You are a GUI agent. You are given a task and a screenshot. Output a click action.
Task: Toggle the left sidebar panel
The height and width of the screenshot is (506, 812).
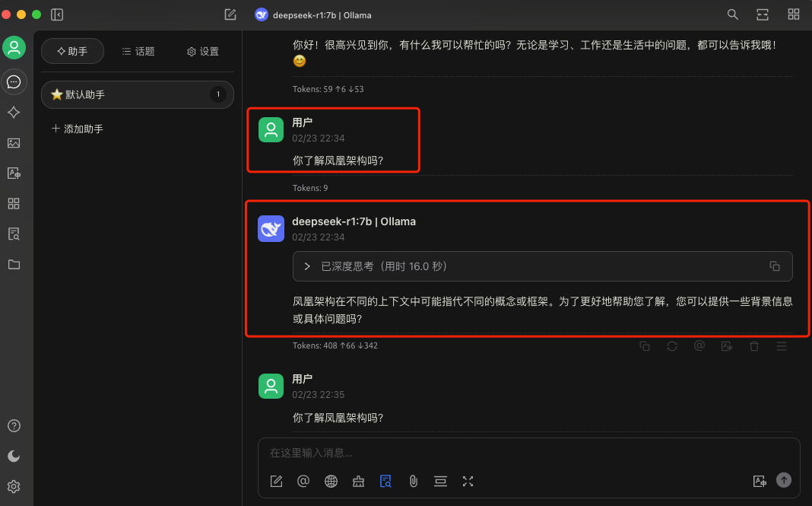[x=57, y=14]
